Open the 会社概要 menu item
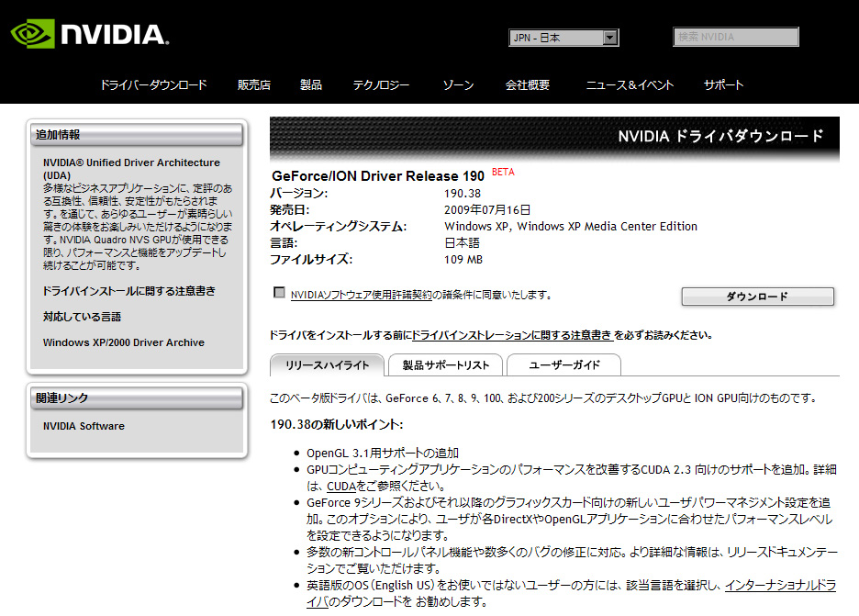Image resolution: width=859 pixels, height=616 pixels. (x=527, y=85)
